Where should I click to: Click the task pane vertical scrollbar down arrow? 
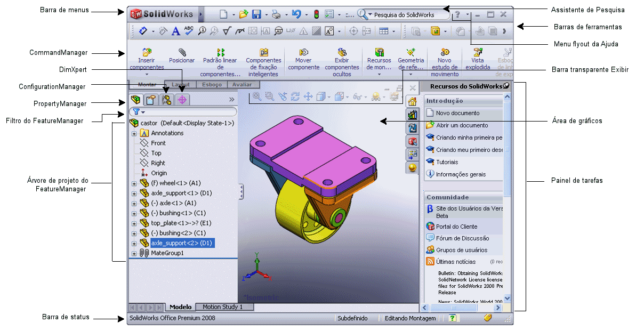pyautogui.click(x=507, y=298)
